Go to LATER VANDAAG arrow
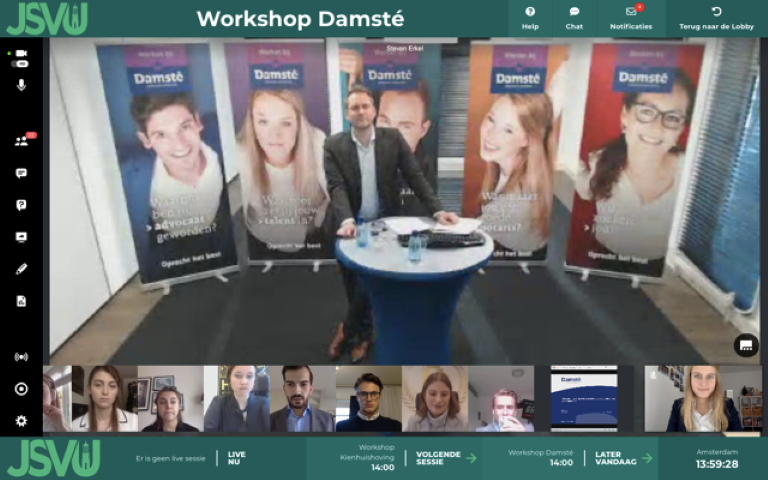 coord(647,458)
